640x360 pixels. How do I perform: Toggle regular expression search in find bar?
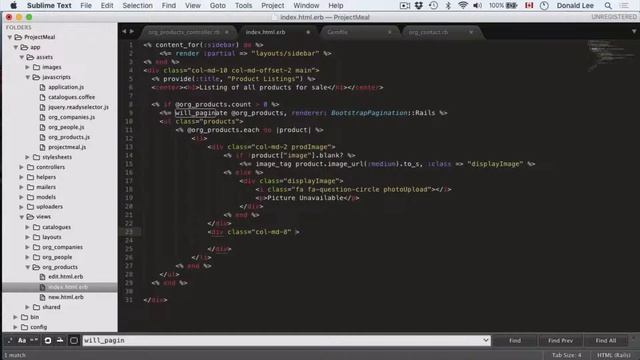(x=10, y=340)
